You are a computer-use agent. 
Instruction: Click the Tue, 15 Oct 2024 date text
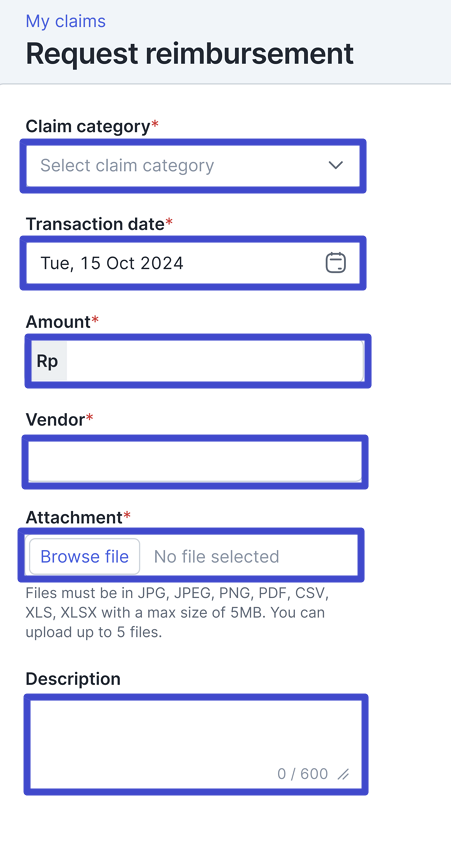click(x=112, y=264)
